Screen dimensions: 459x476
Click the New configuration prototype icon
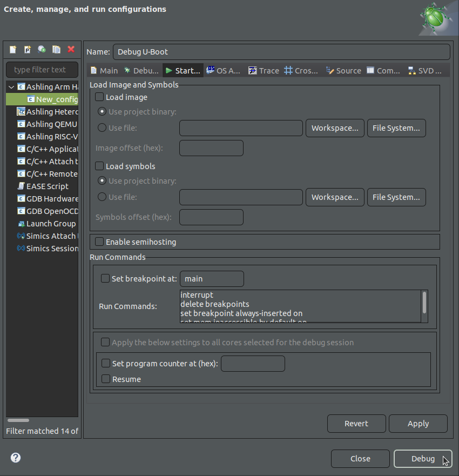(28, 50)
